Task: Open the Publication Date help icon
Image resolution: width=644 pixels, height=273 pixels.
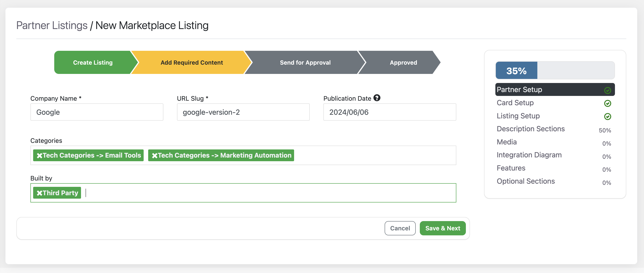Action: pos(377,98)
